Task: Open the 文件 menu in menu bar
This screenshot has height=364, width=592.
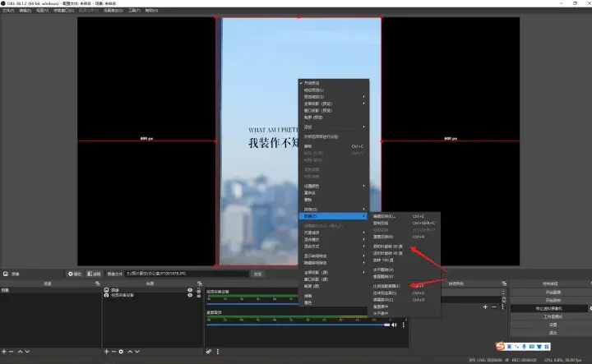Action: coord(8,11)
